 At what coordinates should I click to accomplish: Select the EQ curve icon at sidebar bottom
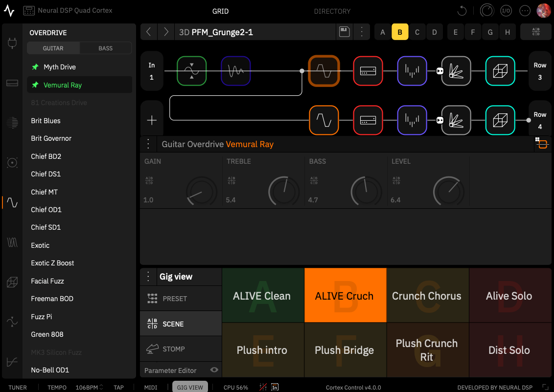pos(12,362)
